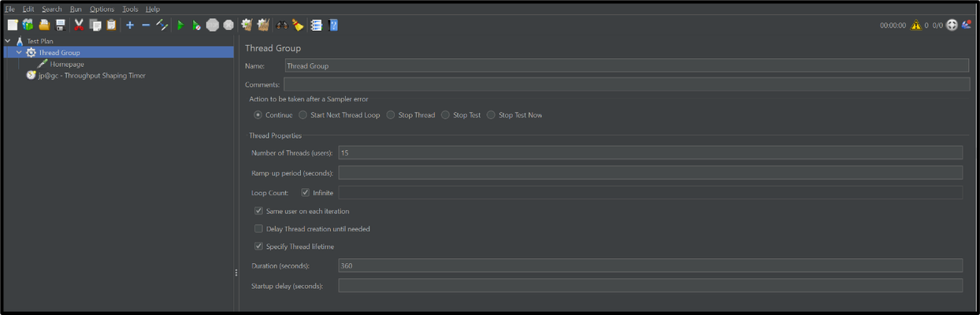Viewport: 980px width, 315px height.
Task: Click the split pane divider handle dots
Action: (x=236, y=272)
